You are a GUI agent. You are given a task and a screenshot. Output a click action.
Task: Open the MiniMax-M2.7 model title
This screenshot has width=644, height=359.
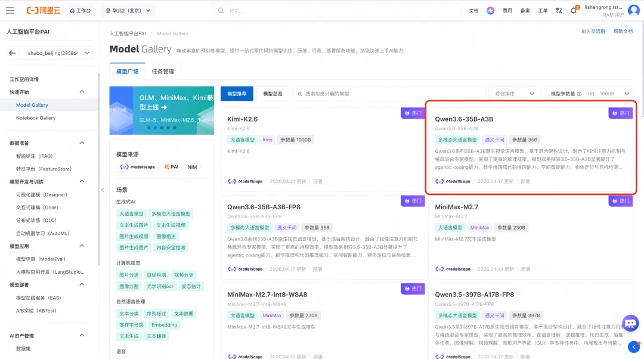pyautogui.click(x=456, y=207)
